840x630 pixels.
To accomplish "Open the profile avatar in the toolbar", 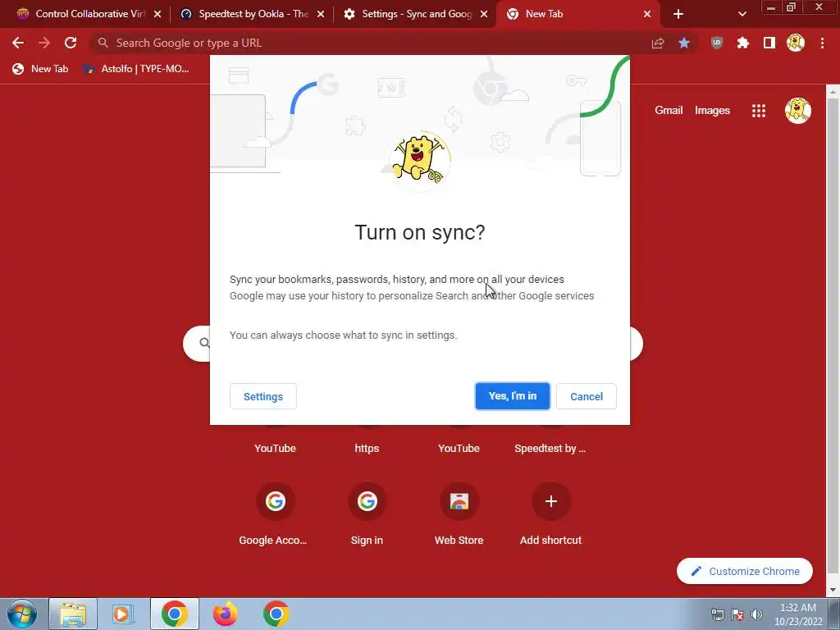I will coord(796,43).
